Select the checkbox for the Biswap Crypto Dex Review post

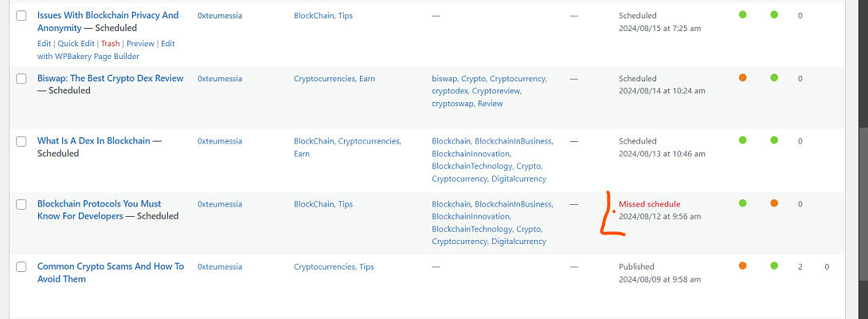coord(22,79)
